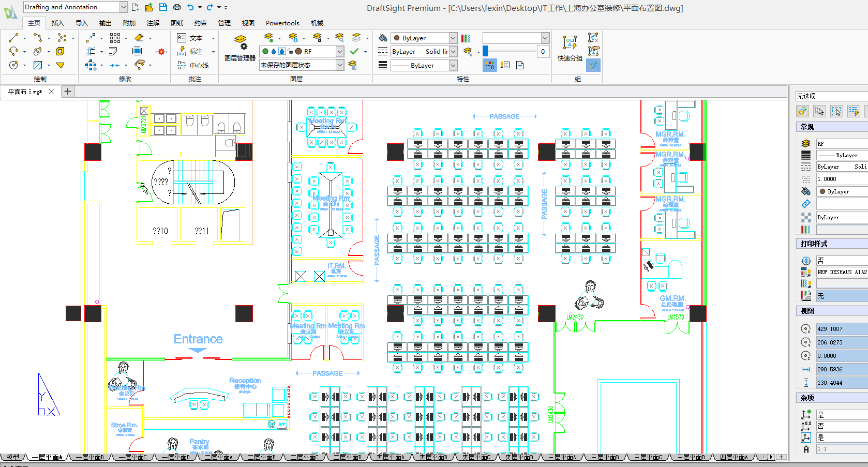Screen dimensions: 868x467
Task: Click the 标注 dimension button
Action: (190, 51)
